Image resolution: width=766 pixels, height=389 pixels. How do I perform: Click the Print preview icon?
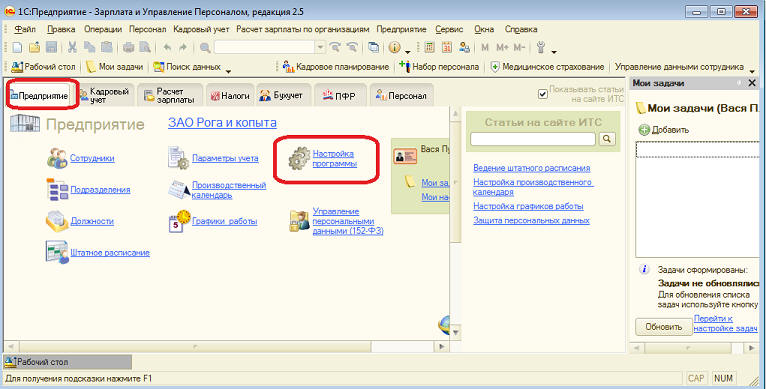145,47
